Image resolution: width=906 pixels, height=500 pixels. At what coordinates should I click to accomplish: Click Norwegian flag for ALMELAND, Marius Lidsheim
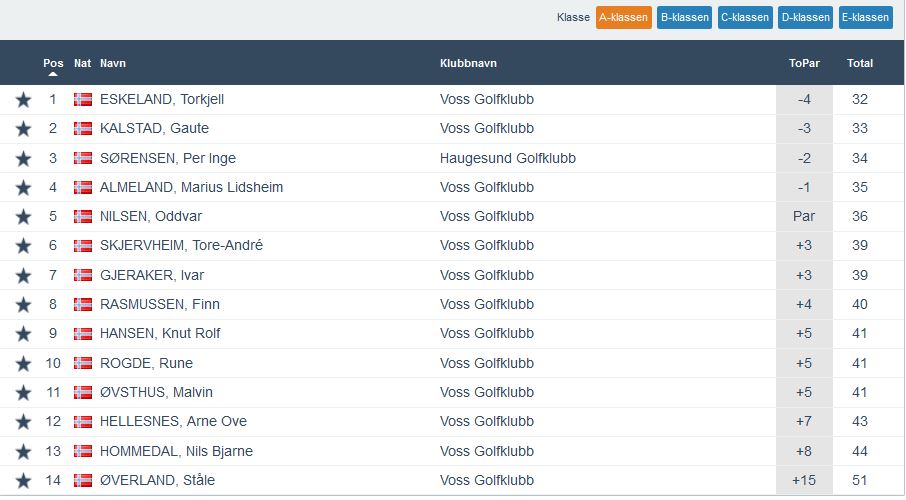coord(83,187)
